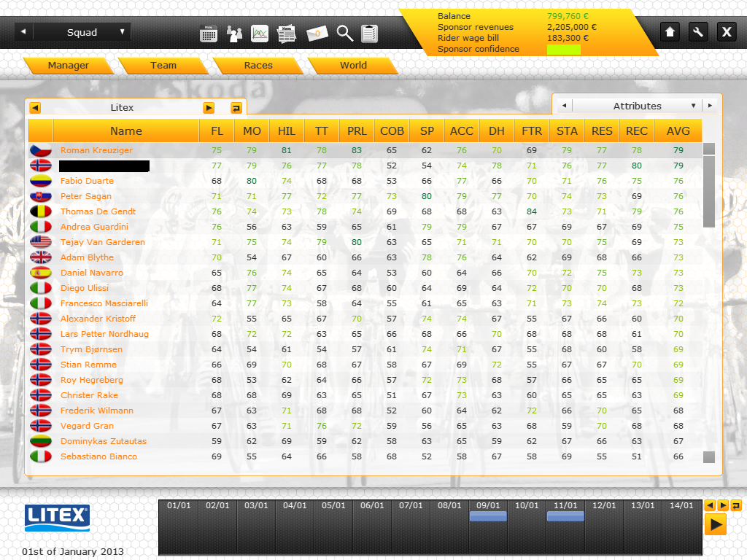Open the Attributes view dropdown
The width and height of the screenshot is (747, 560).
693,106
